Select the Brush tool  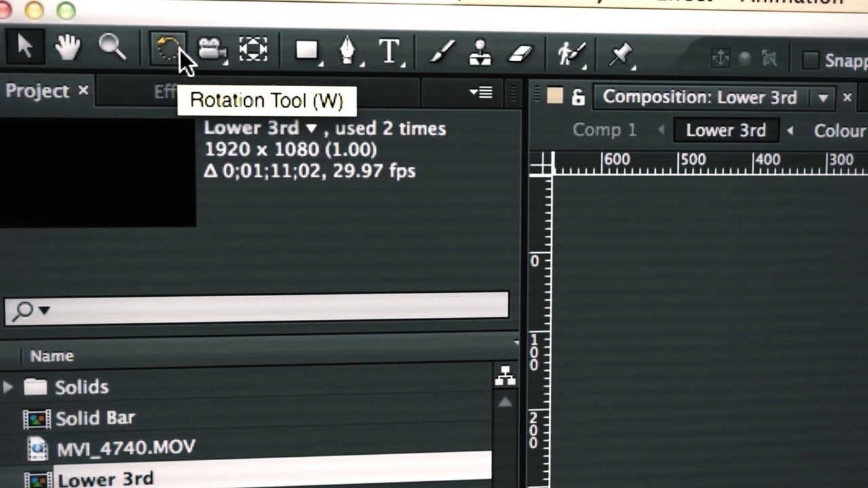pyautogui.click(x=441, y=52)
